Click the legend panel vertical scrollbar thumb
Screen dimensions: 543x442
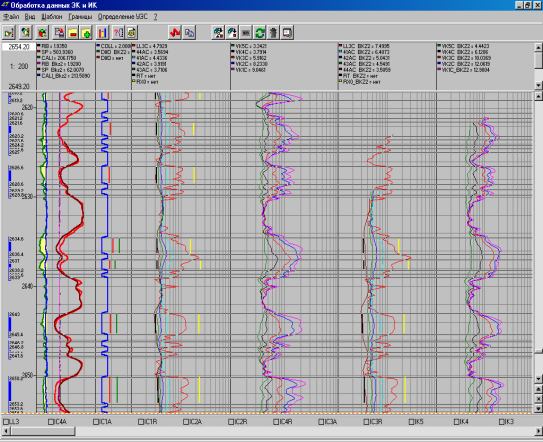click(x=538, y=60)
